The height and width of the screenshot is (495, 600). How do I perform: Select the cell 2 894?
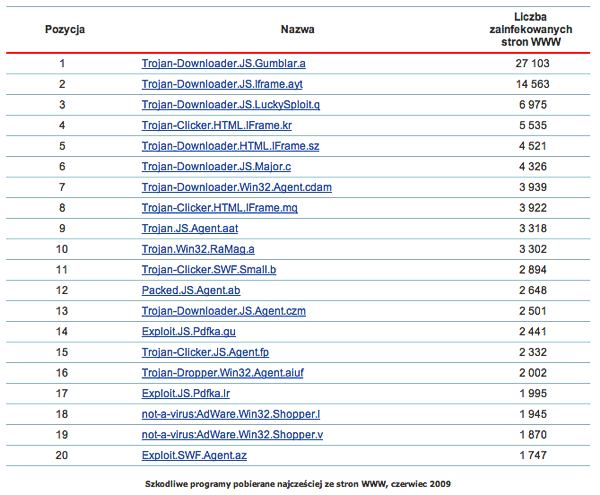pyautogui.click(x=533, y=270)
